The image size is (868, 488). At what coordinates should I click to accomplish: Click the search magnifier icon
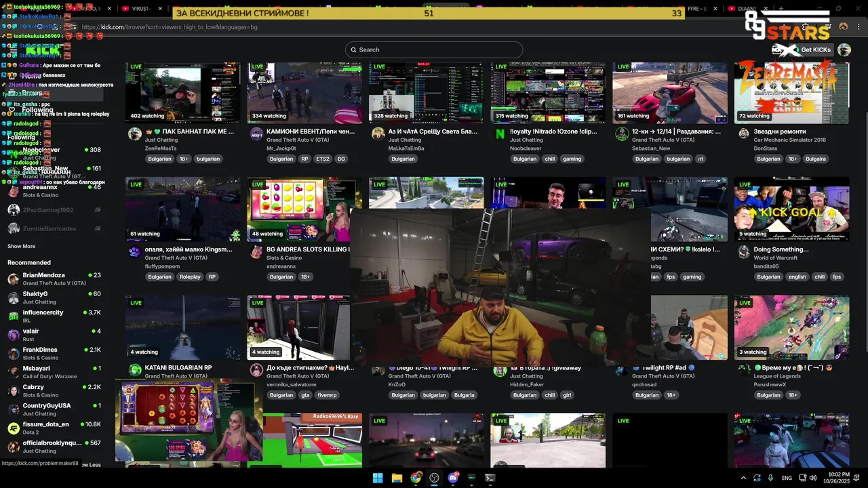[x=353, y=49]
